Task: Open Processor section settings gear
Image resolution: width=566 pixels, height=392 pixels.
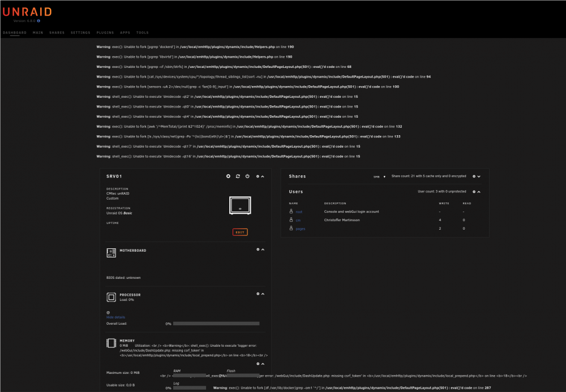Action: (258, 294)
